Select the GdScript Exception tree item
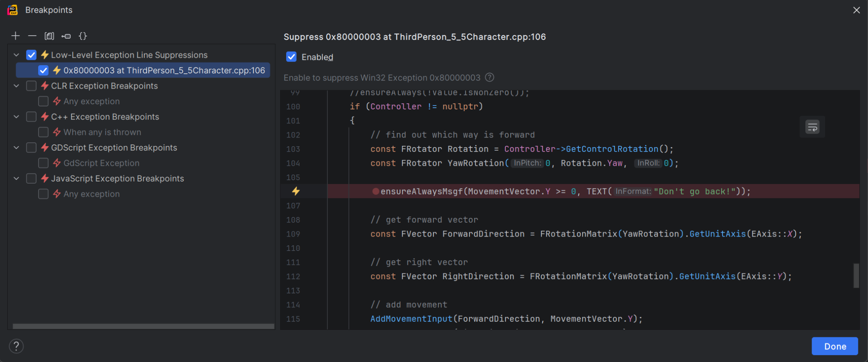This screenshot has width=868, height=362. pos(101,163)
